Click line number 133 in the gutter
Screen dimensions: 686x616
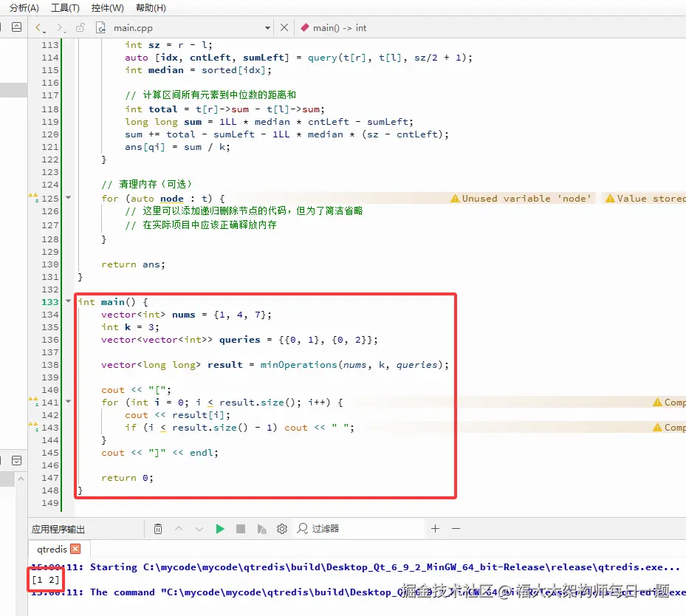[x=50, y=302]
